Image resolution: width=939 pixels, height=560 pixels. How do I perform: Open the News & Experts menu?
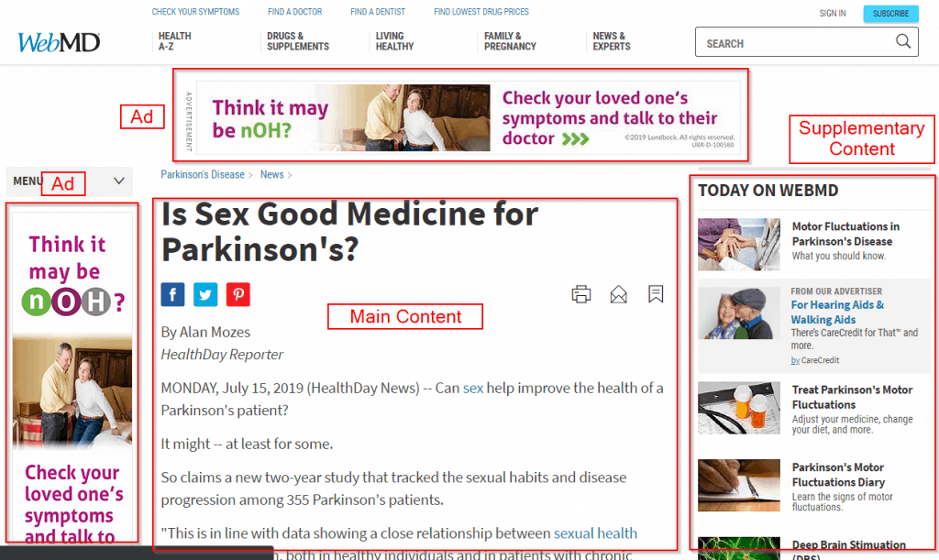tap(612, 41)
